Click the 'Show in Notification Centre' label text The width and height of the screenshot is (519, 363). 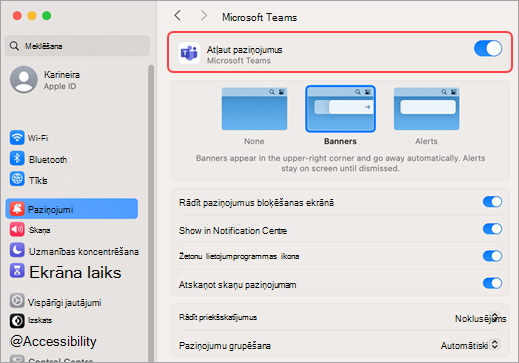pos(233,231)
